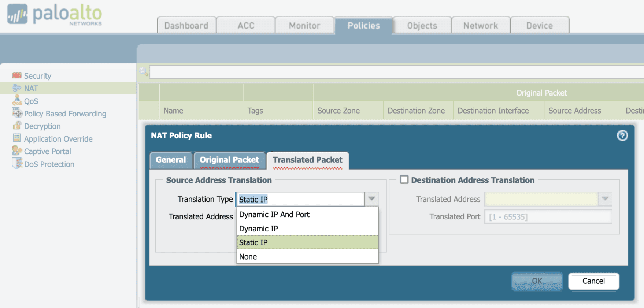Viewport: 644px width, 308px height.
Task: Choose None as translation type
Action: click(248, 256)
